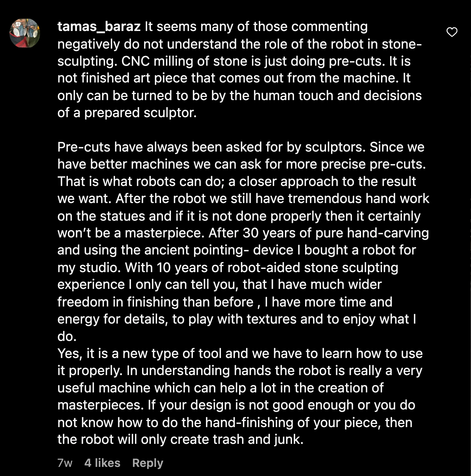Click the 7w comment timestamp
471x476 pixels.
65,463
